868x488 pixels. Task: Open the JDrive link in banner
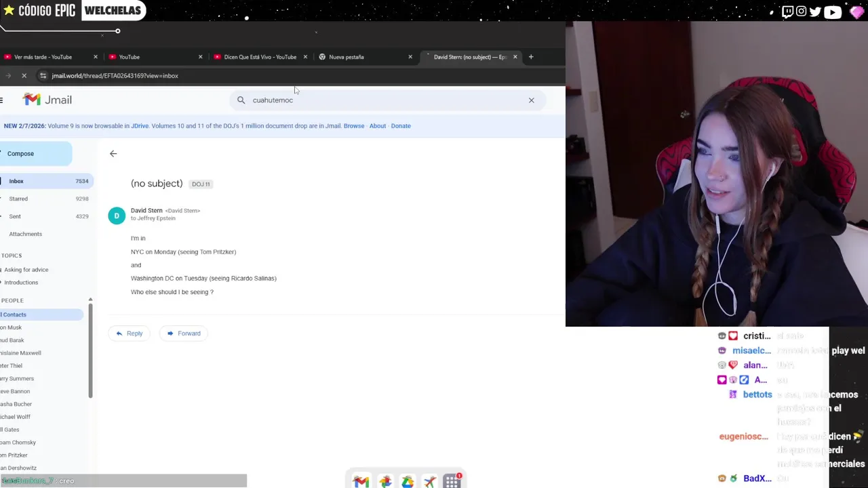pos(140,126)
